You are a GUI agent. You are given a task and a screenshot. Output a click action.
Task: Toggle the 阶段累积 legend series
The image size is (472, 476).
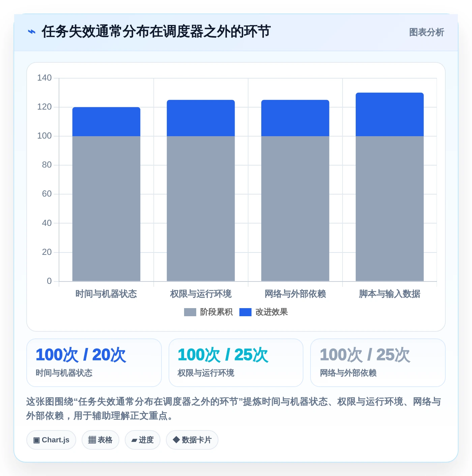pyautogui.click(x=208, y=312)
